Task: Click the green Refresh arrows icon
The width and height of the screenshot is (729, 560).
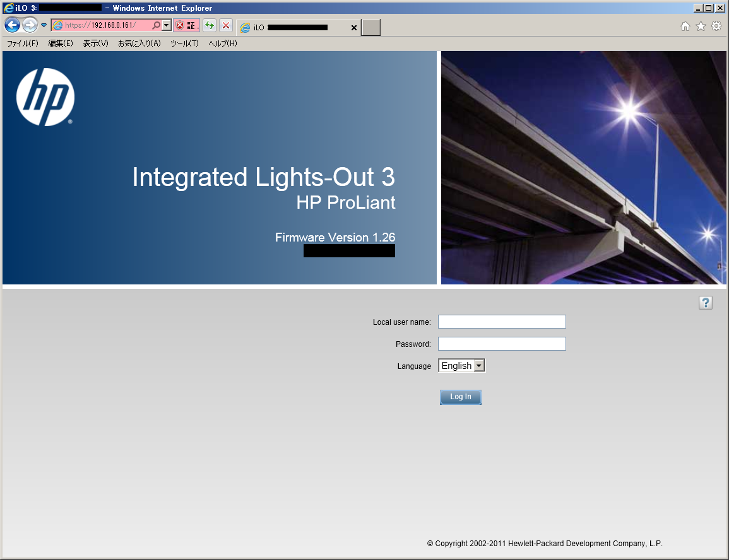Action: tap(210, 25)
